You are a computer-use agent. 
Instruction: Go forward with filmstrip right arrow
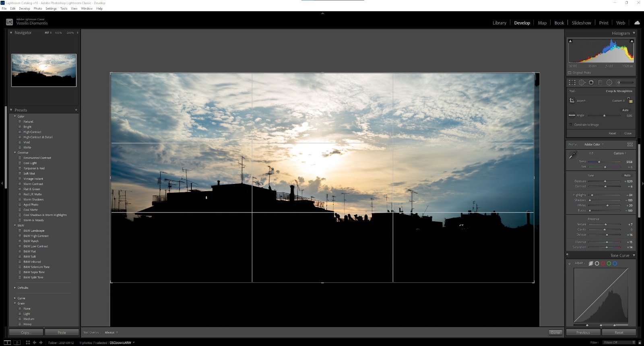pyautogui.click(x=41, y=342)
